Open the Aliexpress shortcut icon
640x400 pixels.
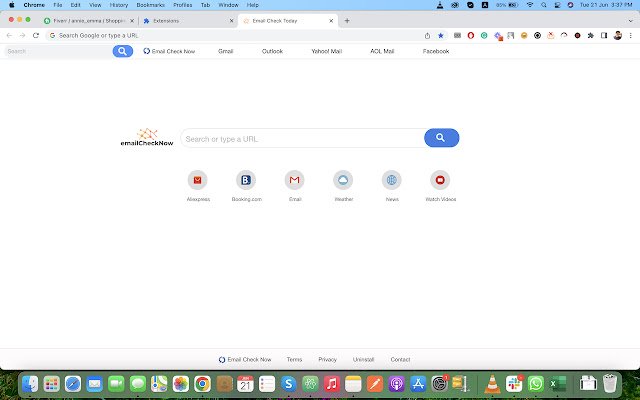(198, 180)
